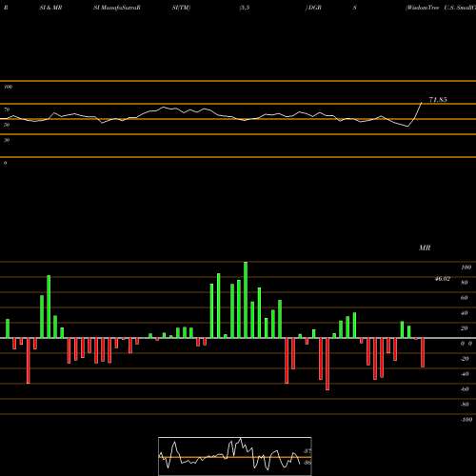Click the 100 label on the left RSI axis
The height and width of the screenshot is (476, 476).
click(8, 87)
